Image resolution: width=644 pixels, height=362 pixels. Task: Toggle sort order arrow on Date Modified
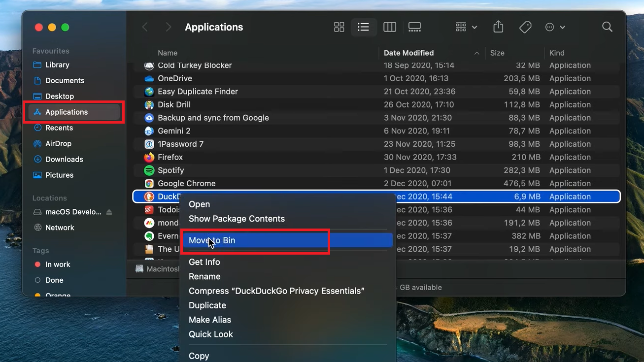(476, 53)
